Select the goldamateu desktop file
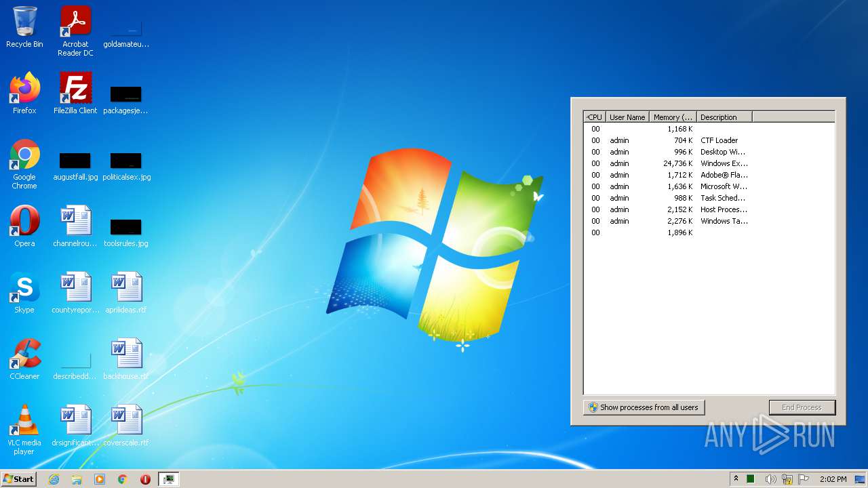Screen dimensions: 868x488 click(126, 30)
